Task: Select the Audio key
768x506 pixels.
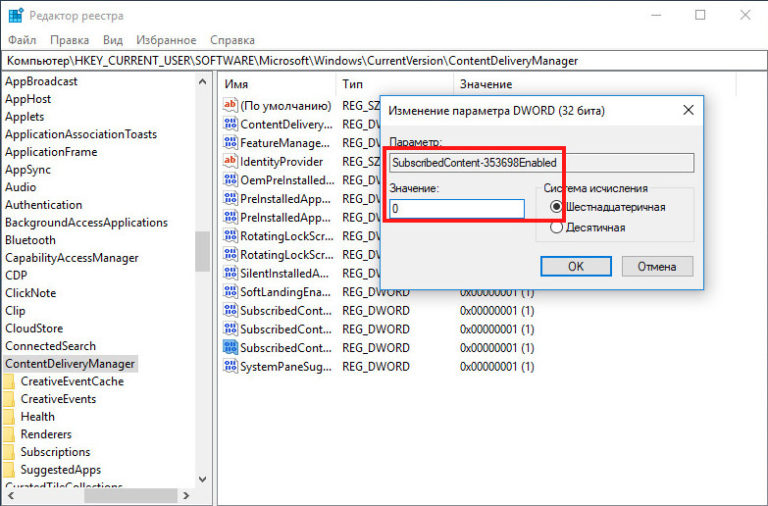Action: coord(21,187)
